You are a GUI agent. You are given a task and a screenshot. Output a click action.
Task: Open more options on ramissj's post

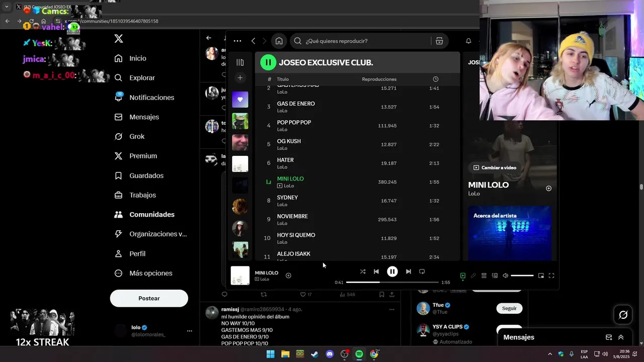(x=392, y=310)
